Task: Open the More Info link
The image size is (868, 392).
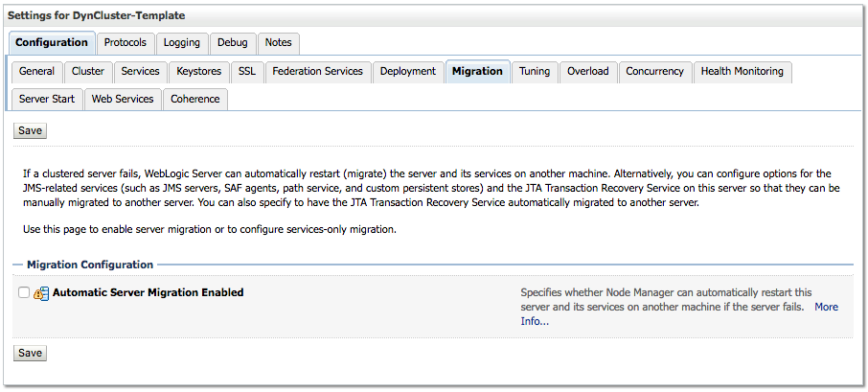Action: pyautogui.click(x=825, y=307)
